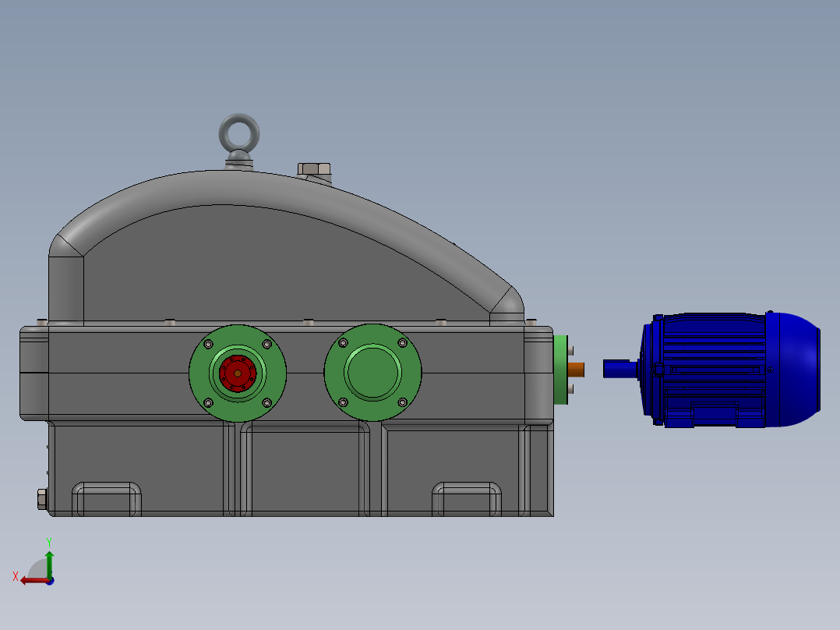The height and width of the screenshot is (630, 840).
Task: Pick the red shaft end in left flange
Action: (x=237, y=373)
